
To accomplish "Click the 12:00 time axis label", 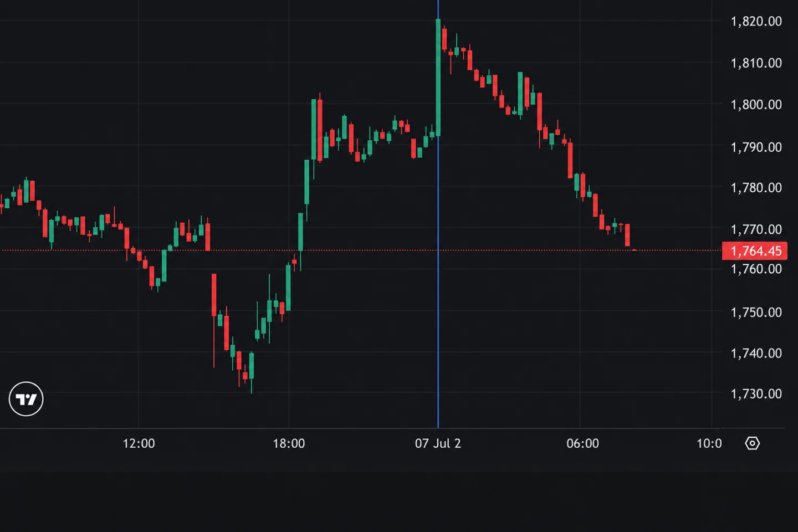I will coord(139,443).
